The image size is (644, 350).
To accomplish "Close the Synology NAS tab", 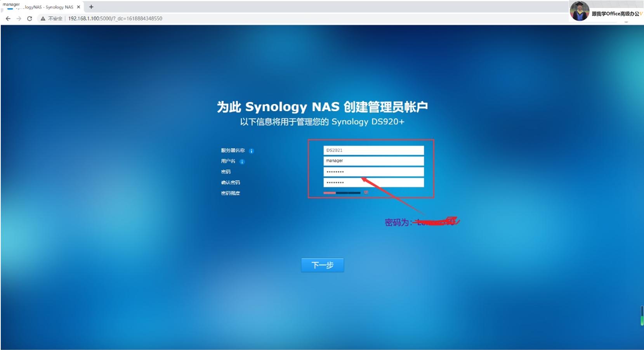I will click(x=79, y=7).
